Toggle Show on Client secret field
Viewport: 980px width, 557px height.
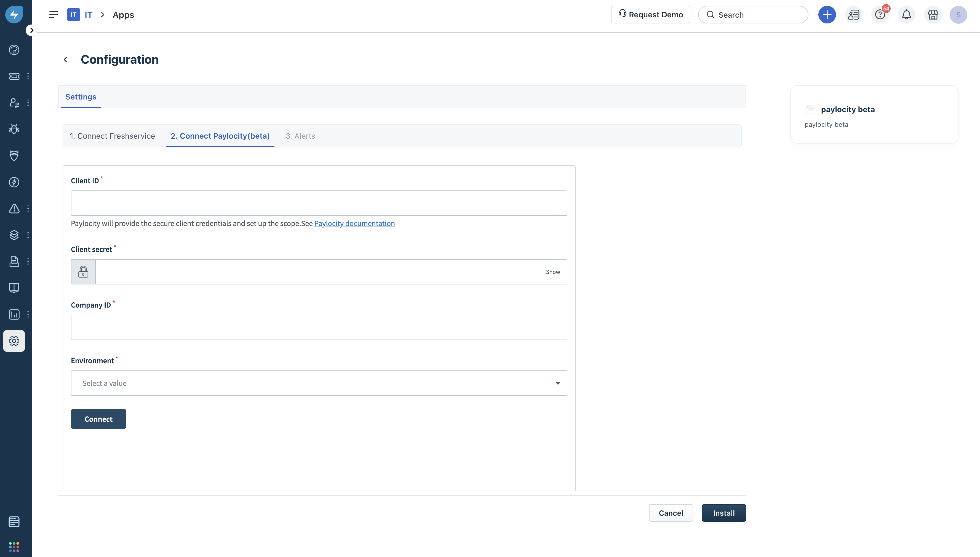[x=553, y=272]
